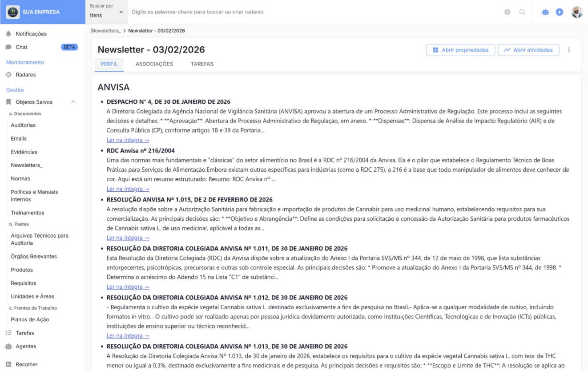588x371 pixels.
Task: Click Ler na íntegra under DESPACHO Nº 4
Action: (128, 140)
